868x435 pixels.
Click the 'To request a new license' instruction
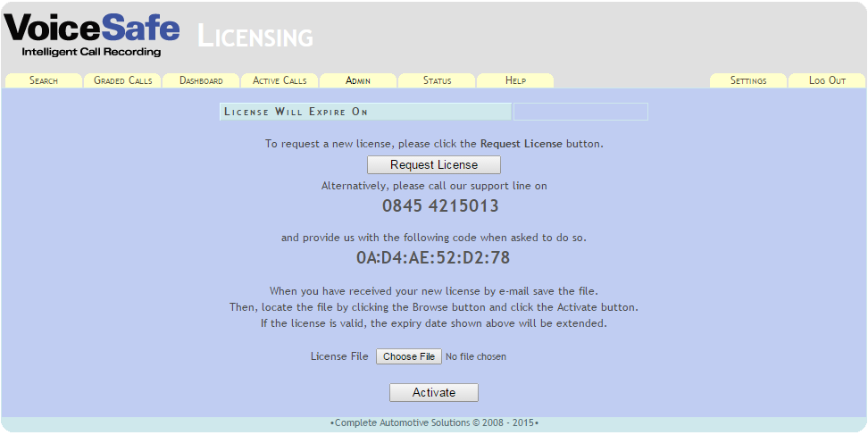434,144
